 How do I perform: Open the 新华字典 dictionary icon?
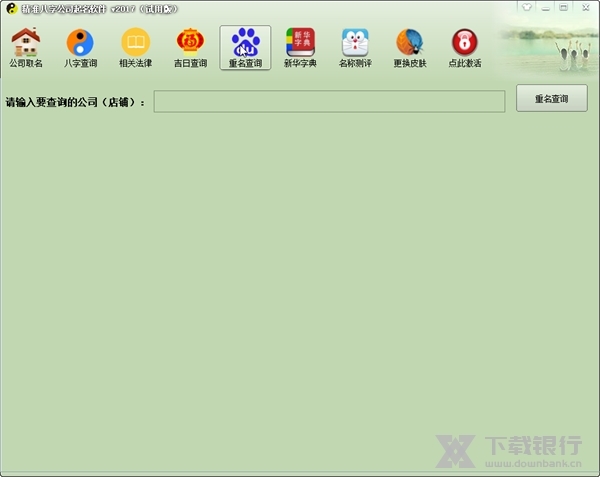300,47
